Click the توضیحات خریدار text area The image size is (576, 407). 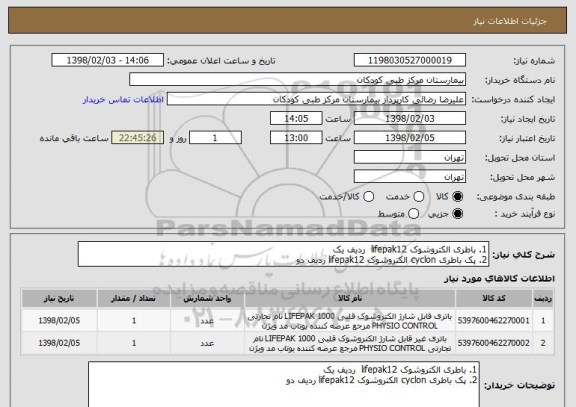(x=284, y=384)
